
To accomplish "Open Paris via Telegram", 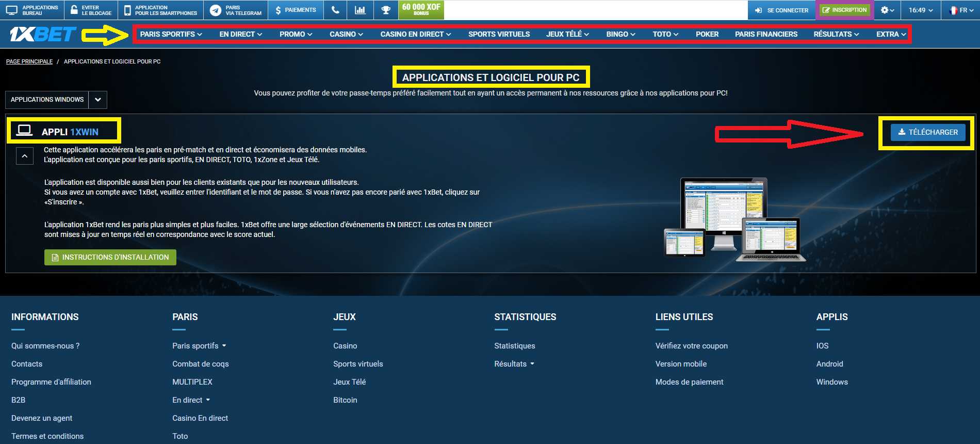I will click(x=236, y=10).
